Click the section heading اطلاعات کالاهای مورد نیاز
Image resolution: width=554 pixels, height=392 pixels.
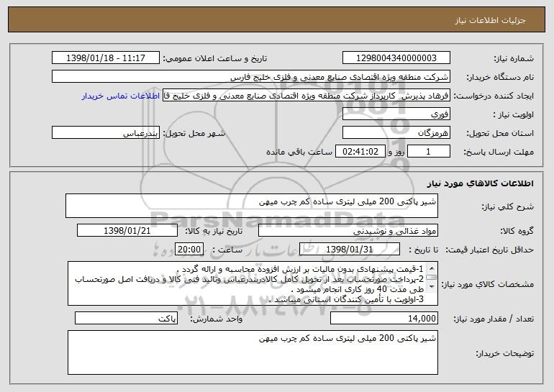pyautogui.click(x=480, y=183)
